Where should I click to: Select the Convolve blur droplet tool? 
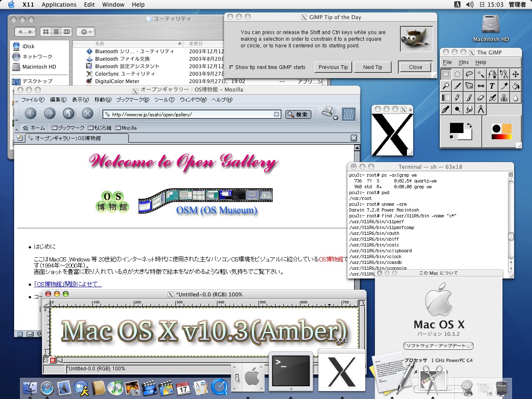click(x=515, y=98)
